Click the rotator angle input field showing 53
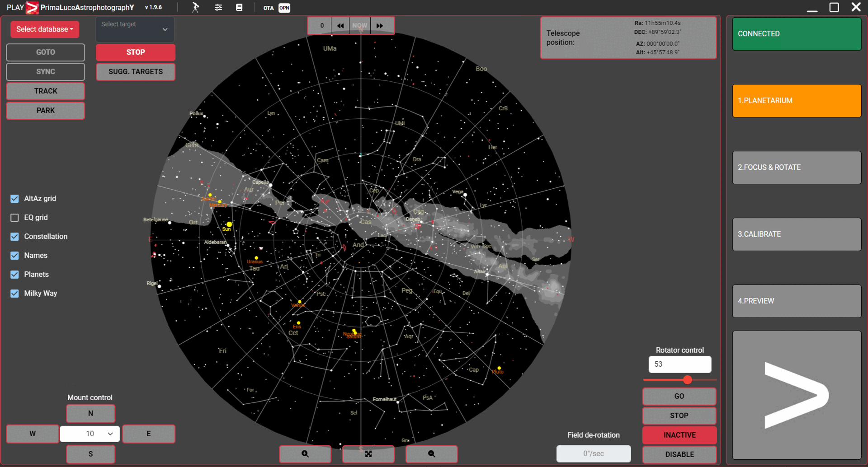Viewport: 868px width, 467px height. pos(679,364)
